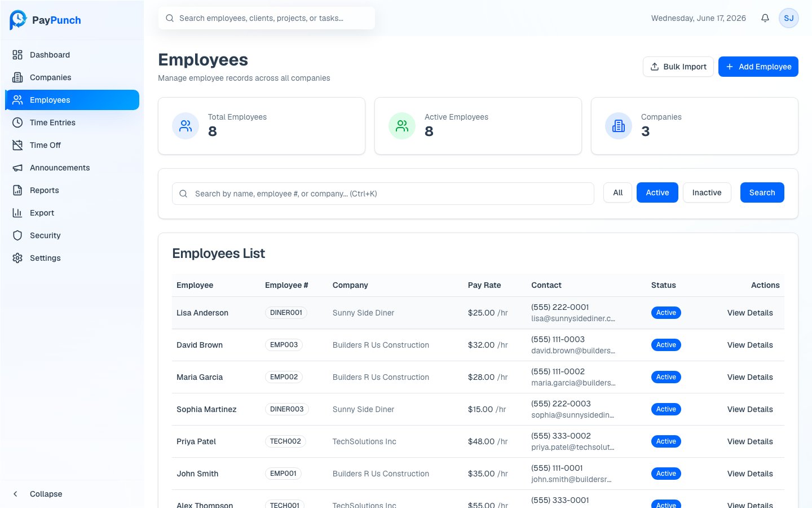The width and height of the screenshot is (812, 508).
Task: Select the Inactive status filter
Action: pos(707,192)
